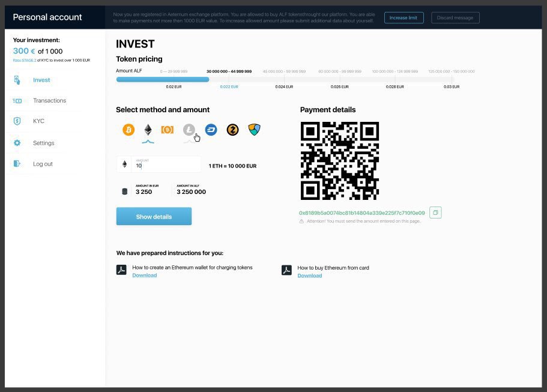
Task: Click the Transactions sidebar icon
Action: coord(17,101)
